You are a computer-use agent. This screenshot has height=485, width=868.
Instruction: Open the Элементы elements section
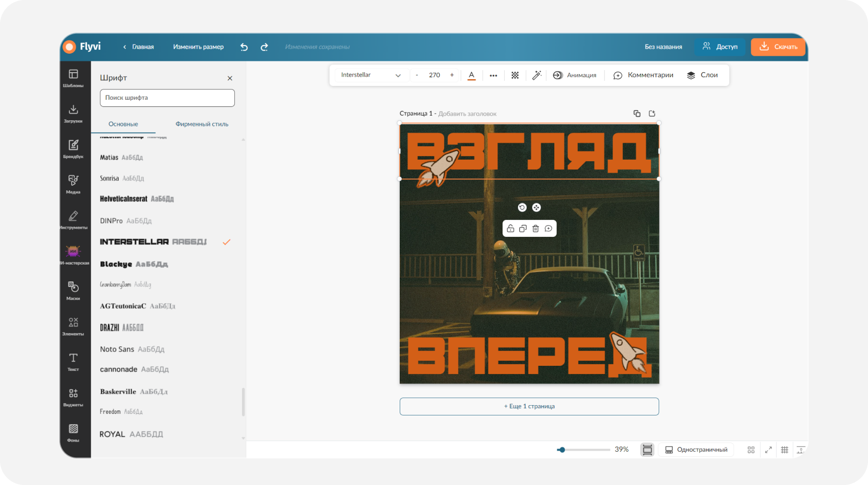pyautogui.click(x=73, y=326)
